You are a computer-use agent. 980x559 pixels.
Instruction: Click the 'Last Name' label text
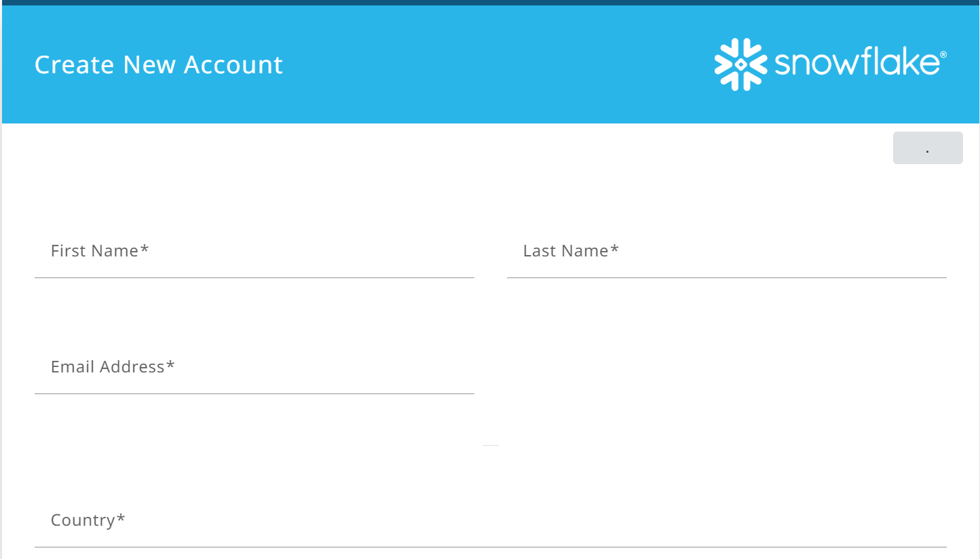566,251
